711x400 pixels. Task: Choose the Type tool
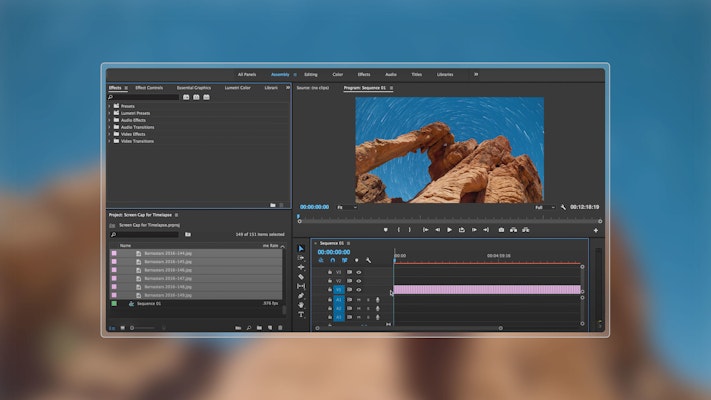click(x=301, y=314)
